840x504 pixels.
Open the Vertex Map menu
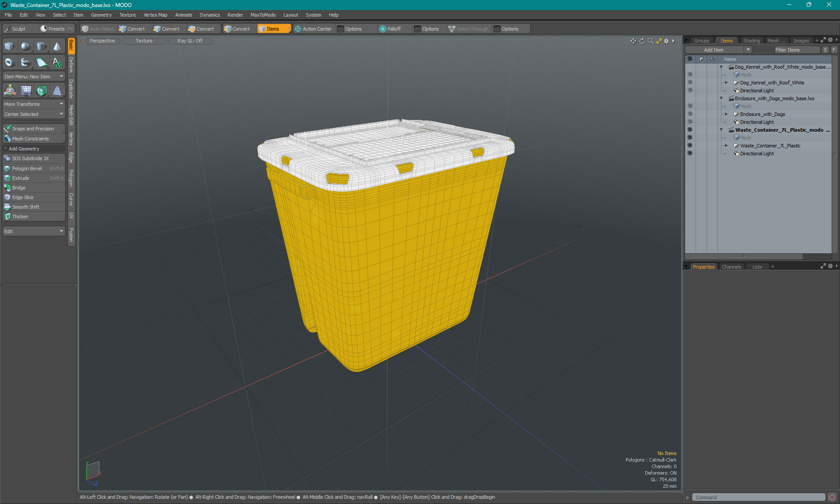point(155,15)
